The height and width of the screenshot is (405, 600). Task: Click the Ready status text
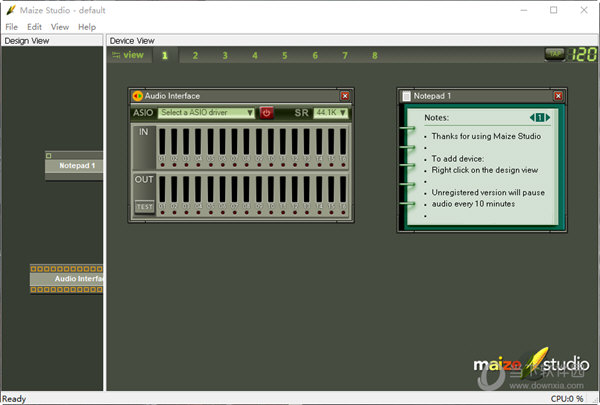click(x=14, y=398)
